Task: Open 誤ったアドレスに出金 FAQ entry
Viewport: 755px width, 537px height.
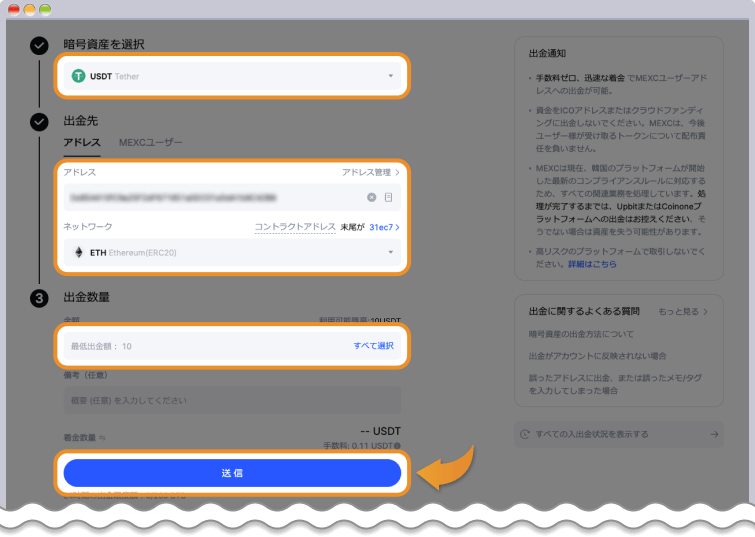Action: (x=615, y=384)
